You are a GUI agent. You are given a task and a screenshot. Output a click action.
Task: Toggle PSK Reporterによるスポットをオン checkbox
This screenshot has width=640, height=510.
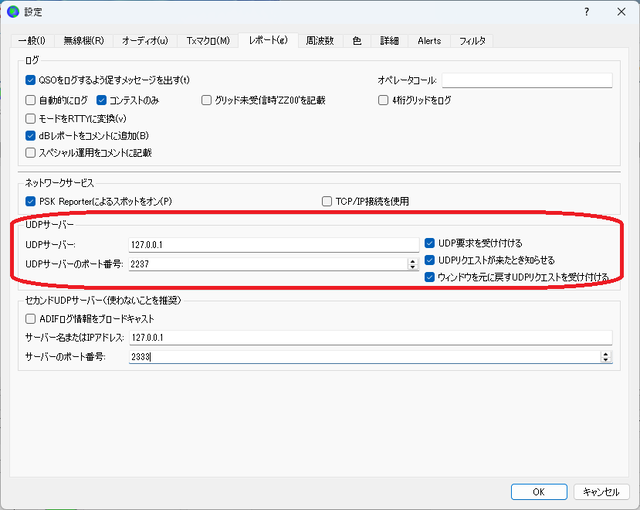click(31, 201)
